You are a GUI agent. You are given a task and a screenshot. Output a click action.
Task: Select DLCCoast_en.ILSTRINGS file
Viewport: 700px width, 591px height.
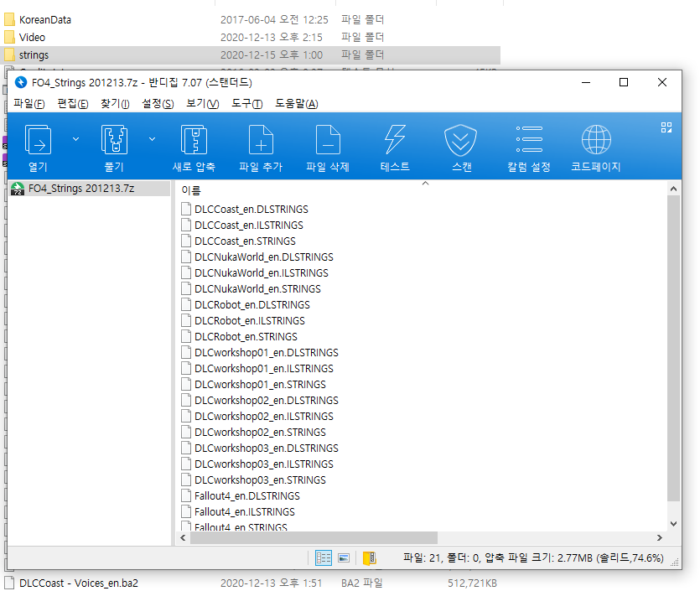click(249, 226)
